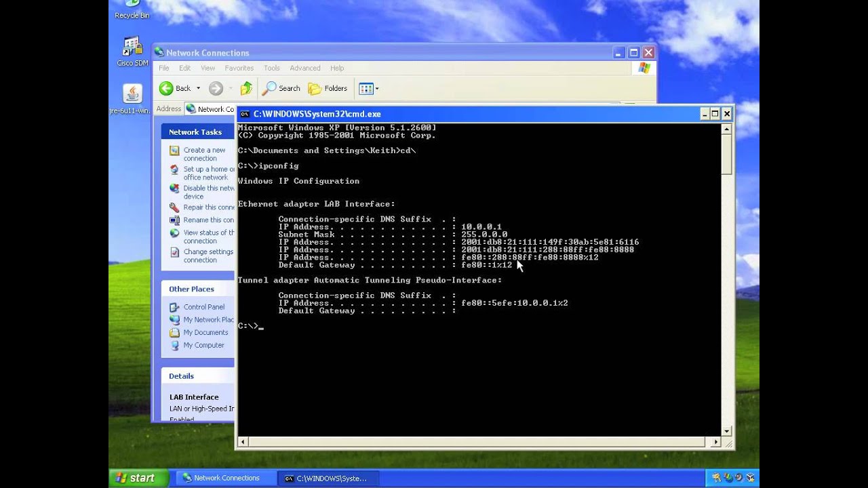This screenshot has height=488, width=868.
Task: Click the cmd horizontal scrollbar right arrow
Action: (x=715, y=442)
